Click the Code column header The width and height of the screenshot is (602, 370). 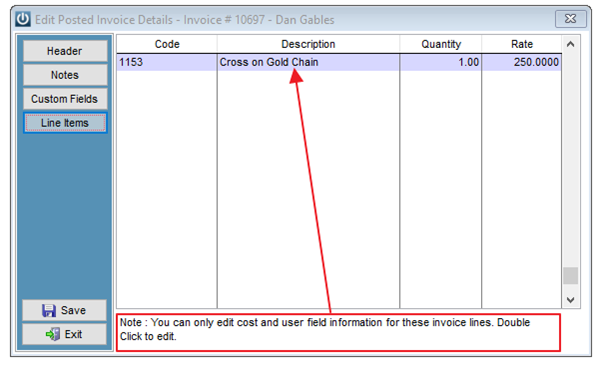[x=167, y=44]
